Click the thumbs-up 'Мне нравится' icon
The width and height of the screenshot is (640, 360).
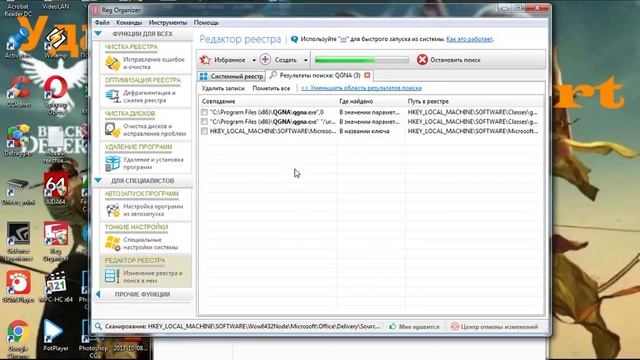(393, 327)
